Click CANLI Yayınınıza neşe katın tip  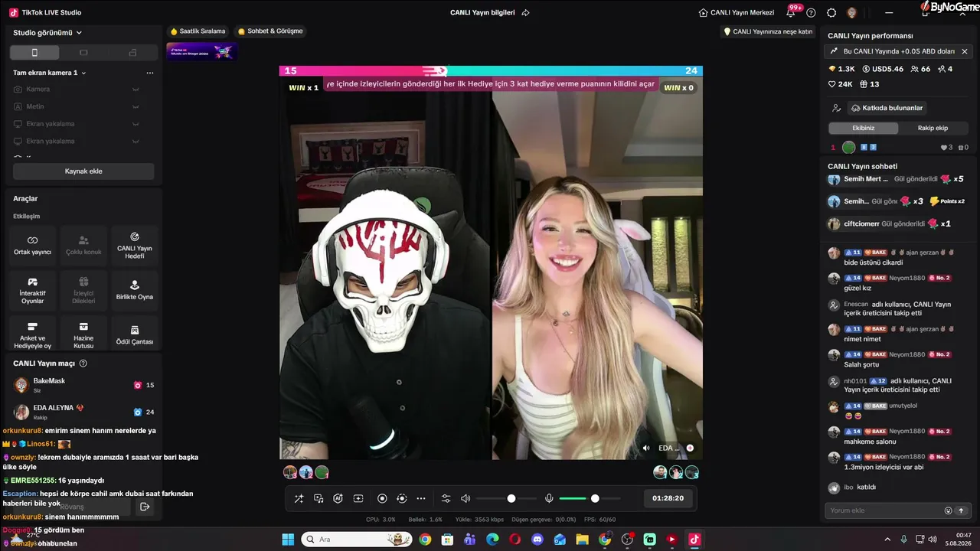pyautogui.click(x=768, y=31)
